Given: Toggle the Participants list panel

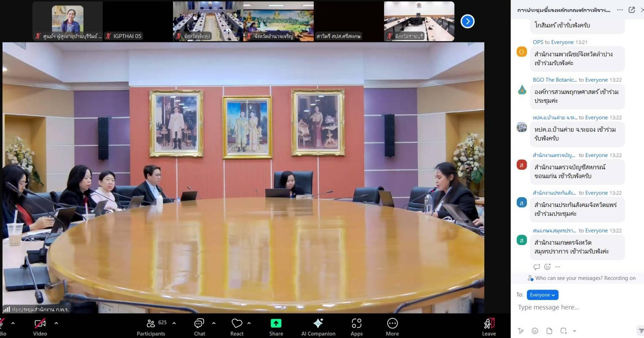Looking at the screenshot, I should [x=151, y=327].
